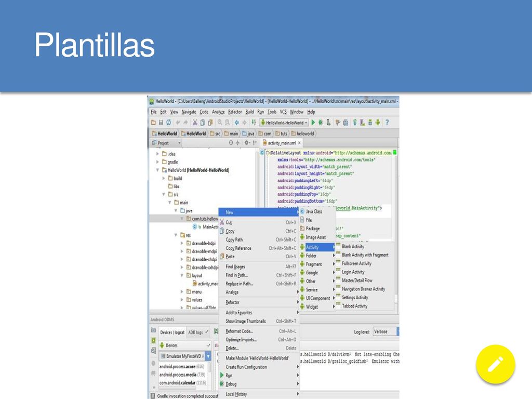Open the Tools menu
This screenshot has height=399, width=532.
[x=272, y=112]
